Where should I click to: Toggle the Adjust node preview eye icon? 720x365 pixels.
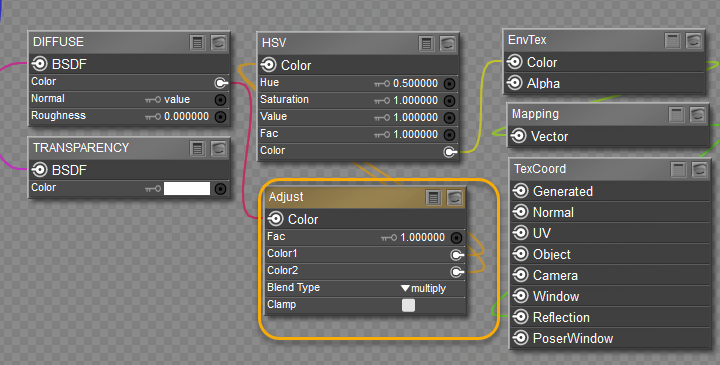[455, 197]
